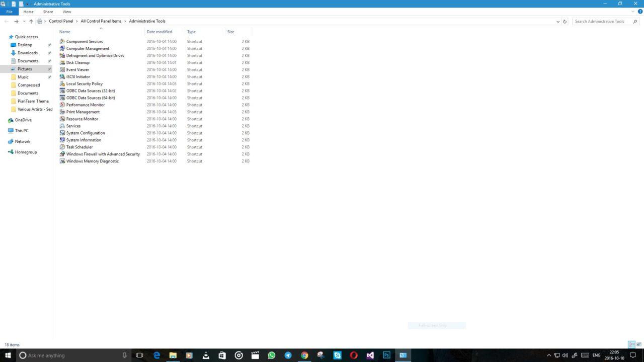Select the Windows Memory Diagnostic icon
Screen dimensions: 644x362
pyautogui.click(x=62, y=161)
